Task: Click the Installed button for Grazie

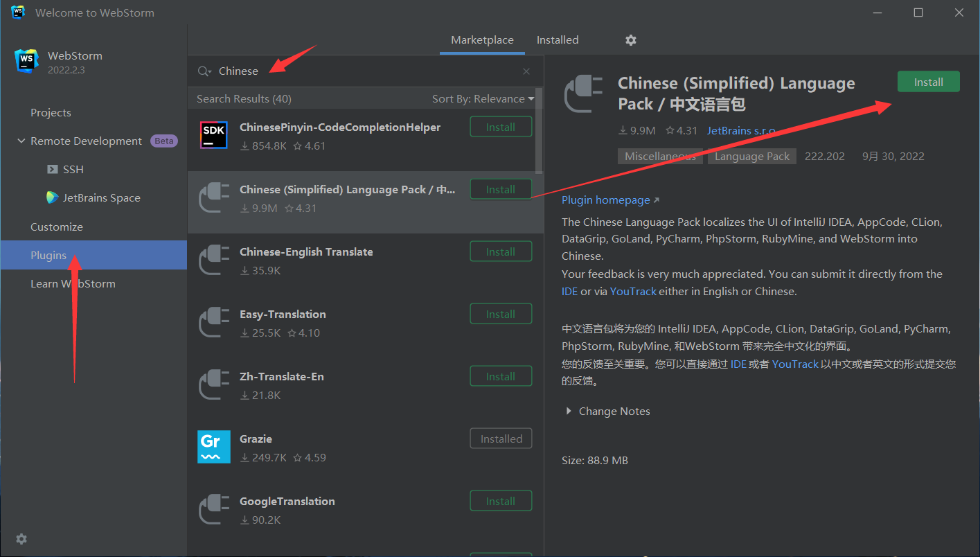Action: pyautogui.click(x=501, y=439)
